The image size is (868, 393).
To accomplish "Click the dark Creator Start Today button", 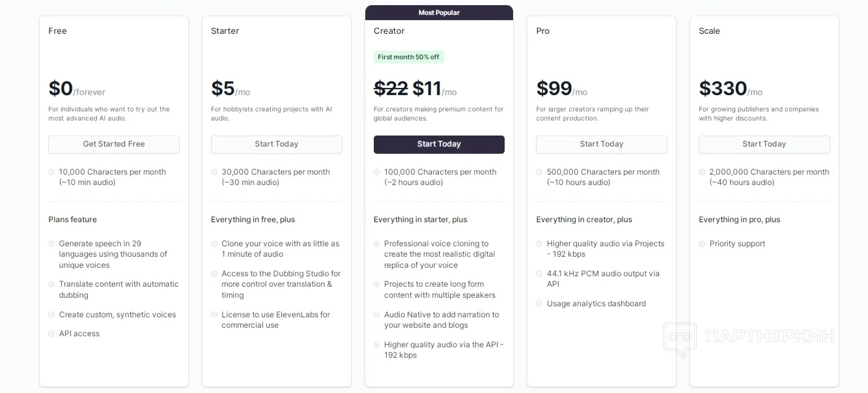I will 439,144.
